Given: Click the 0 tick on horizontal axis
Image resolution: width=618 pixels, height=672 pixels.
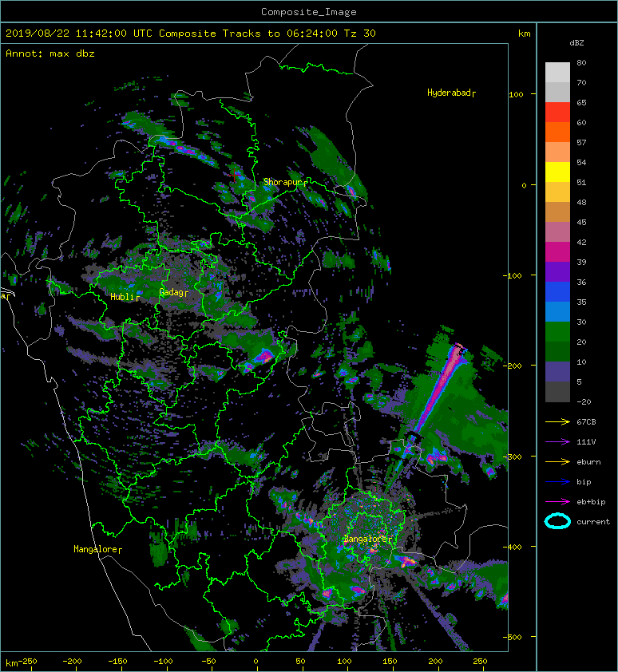Looking at the screenshot, I should click(256, 662).
